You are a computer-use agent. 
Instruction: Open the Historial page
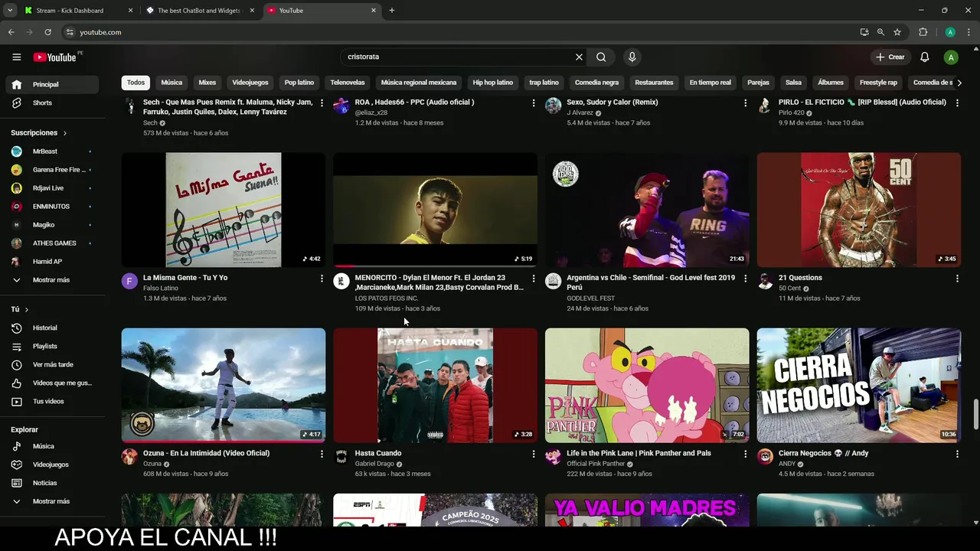click(x=51, y=328)
